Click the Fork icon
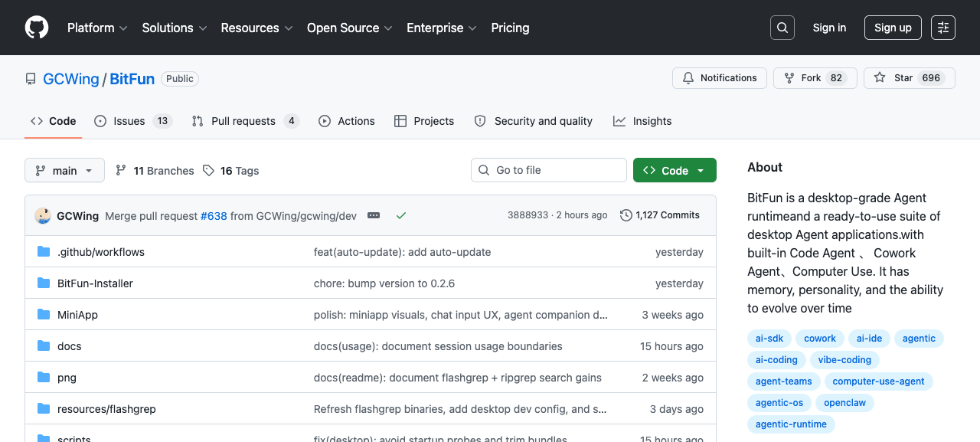Screen dimensions: 980x442 tap(789, 78)
